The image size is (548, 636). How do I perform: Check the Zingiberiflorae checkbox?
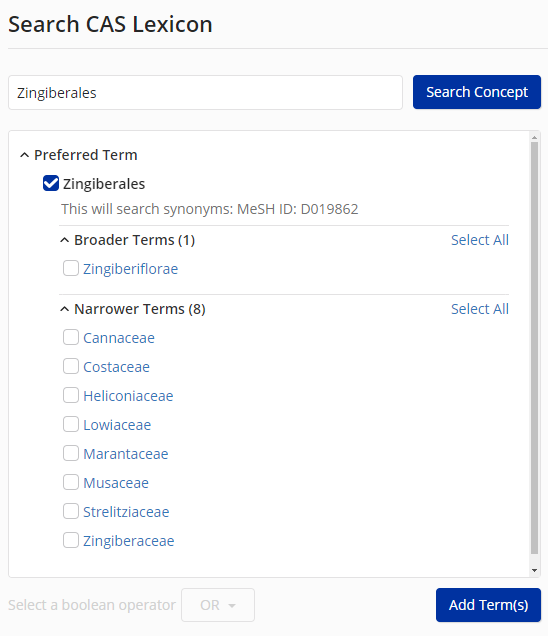(x=71, y=268)
